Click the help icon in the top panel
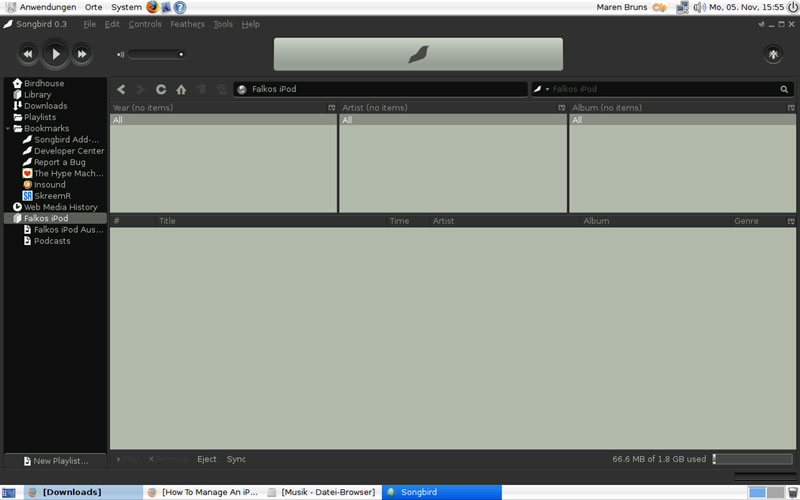Viewport: 800px width, 500px height. click(x=180, y=7)
